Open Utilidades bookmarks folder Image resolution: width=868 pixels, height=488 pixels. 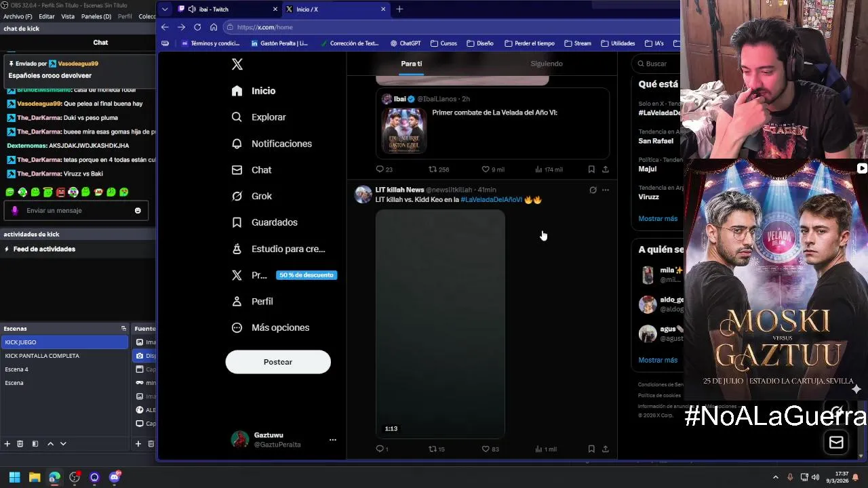618,43
